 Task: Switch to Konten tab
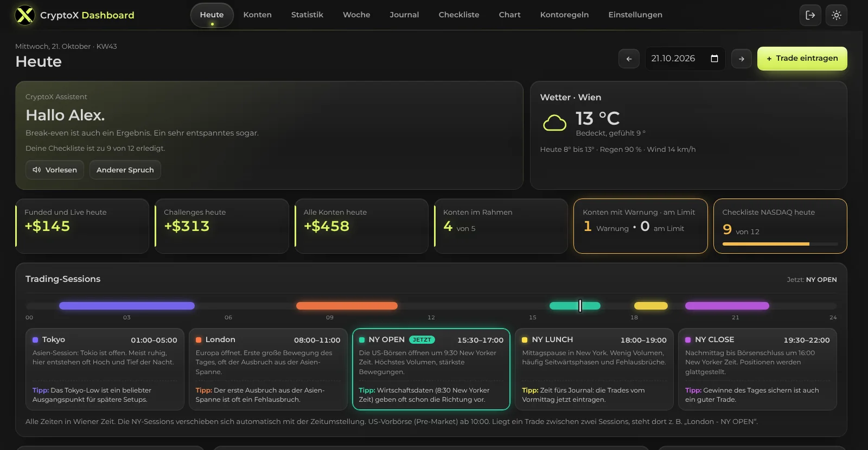[258, 15]
